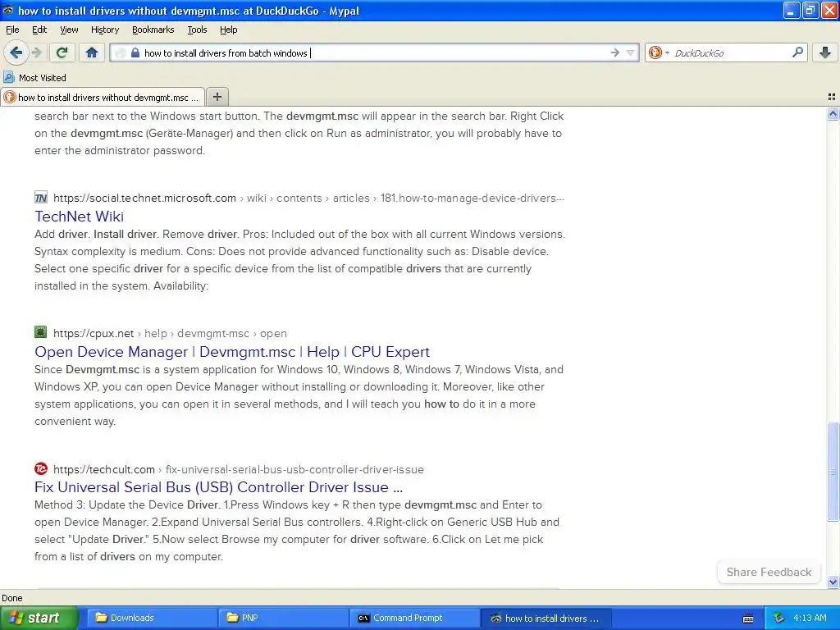Click the address bar text field
This screenshot has width=840, height=630.
pyautogui.click(x=375, y=52)
